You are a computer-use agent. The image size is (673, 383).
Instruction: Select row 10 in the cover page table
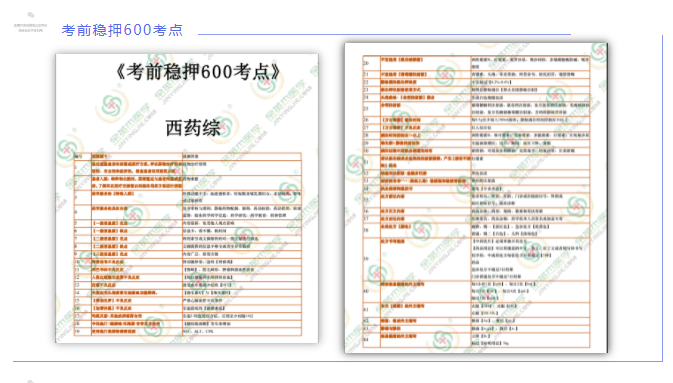[x=188, y=261]
